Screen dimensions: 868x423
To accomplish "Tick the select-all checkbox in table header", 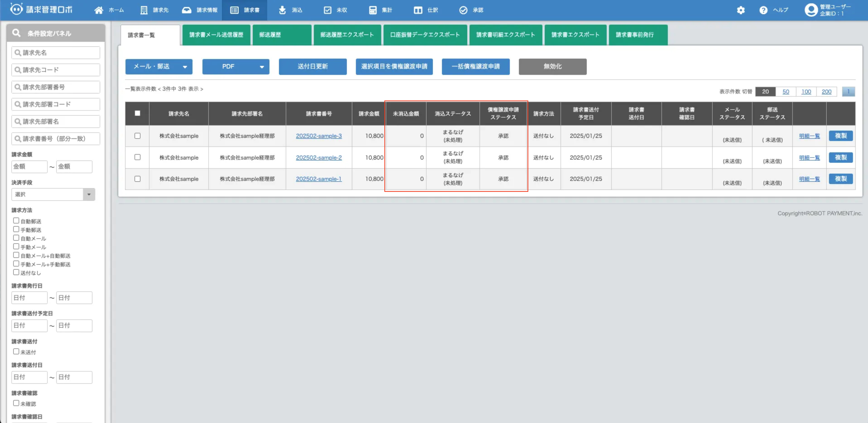I will (x=138, y=113).
